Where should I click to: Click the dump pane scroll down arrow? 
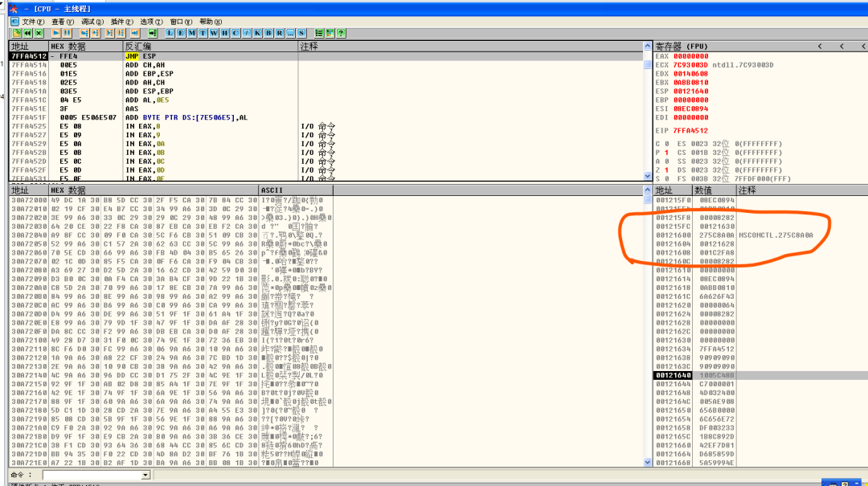point(648,462)
